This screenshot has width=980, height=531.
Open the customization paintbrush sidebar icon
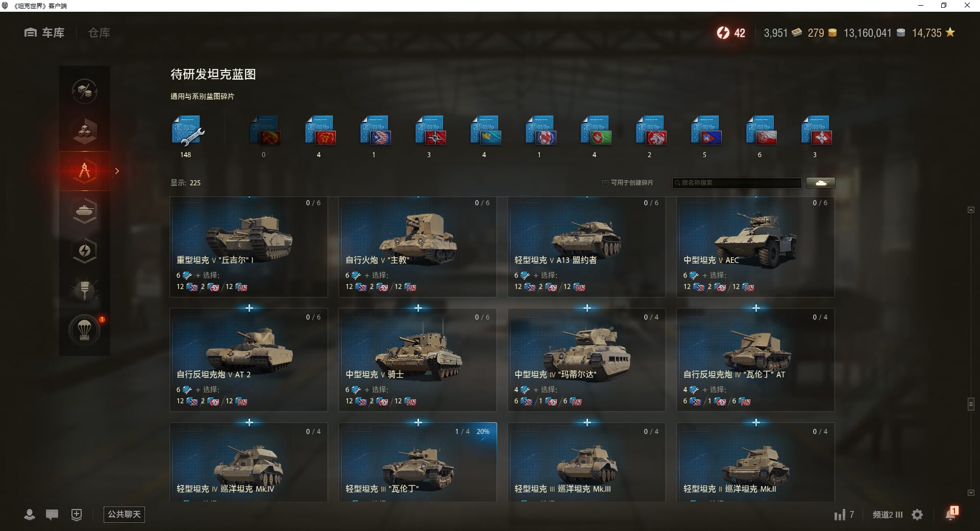tap(85, 290)
